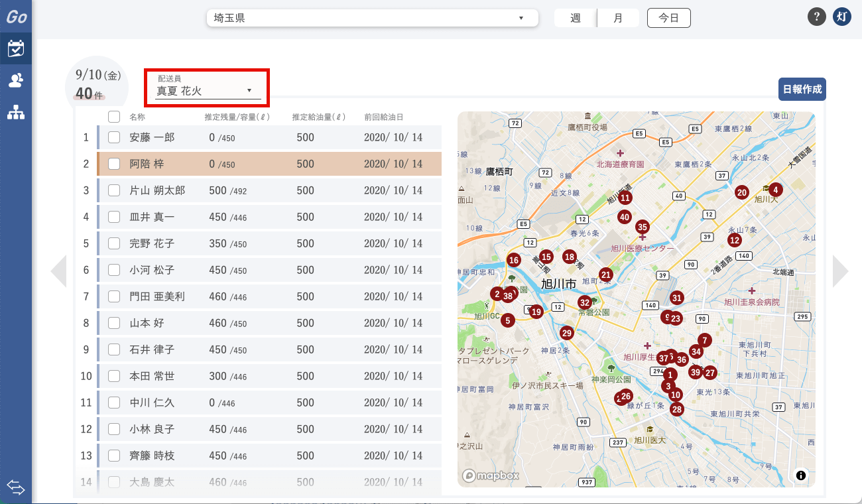Select map marker 7
Screen dimensions: 862x504
[704, 340]
